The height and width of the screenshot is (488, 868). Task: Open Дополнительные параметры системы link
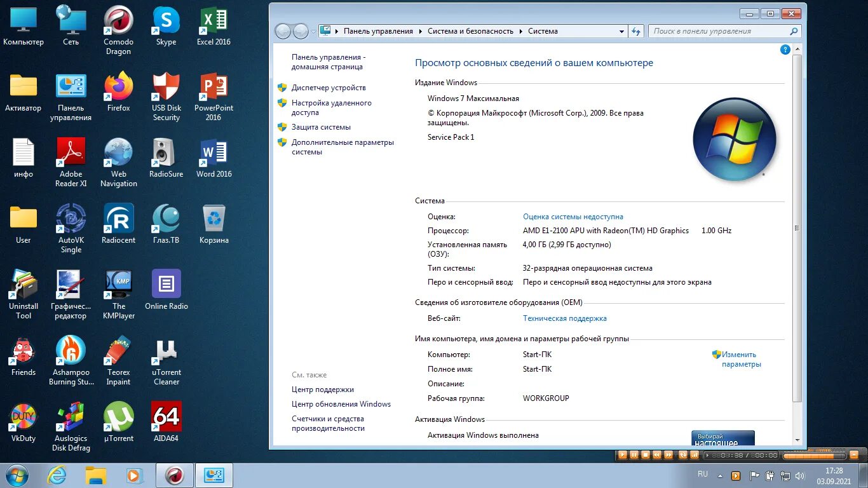click(x=342, y=147)
